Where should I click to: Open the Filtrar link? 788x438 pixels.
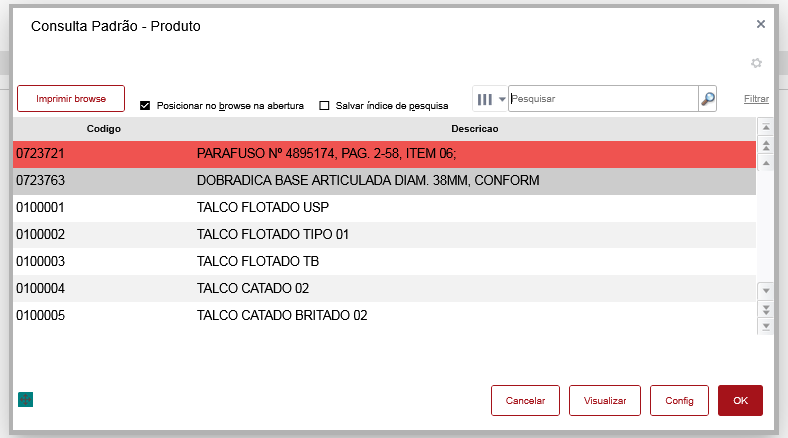tap(756, 99)
